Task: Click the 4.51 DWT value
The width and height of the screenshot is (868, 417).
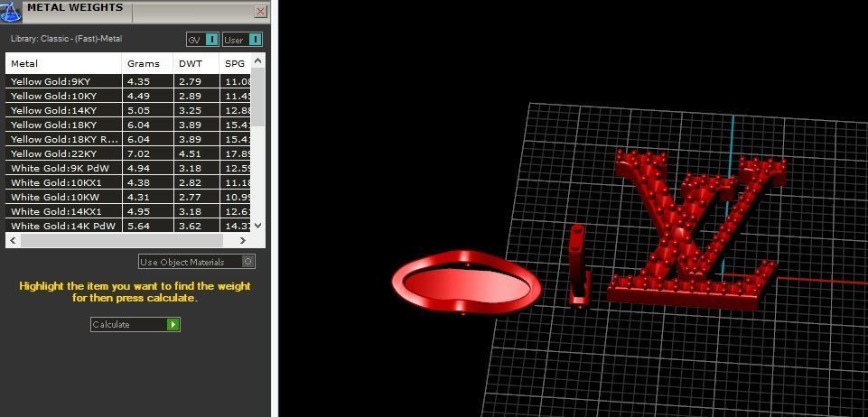Action: [x=190, y=153]
